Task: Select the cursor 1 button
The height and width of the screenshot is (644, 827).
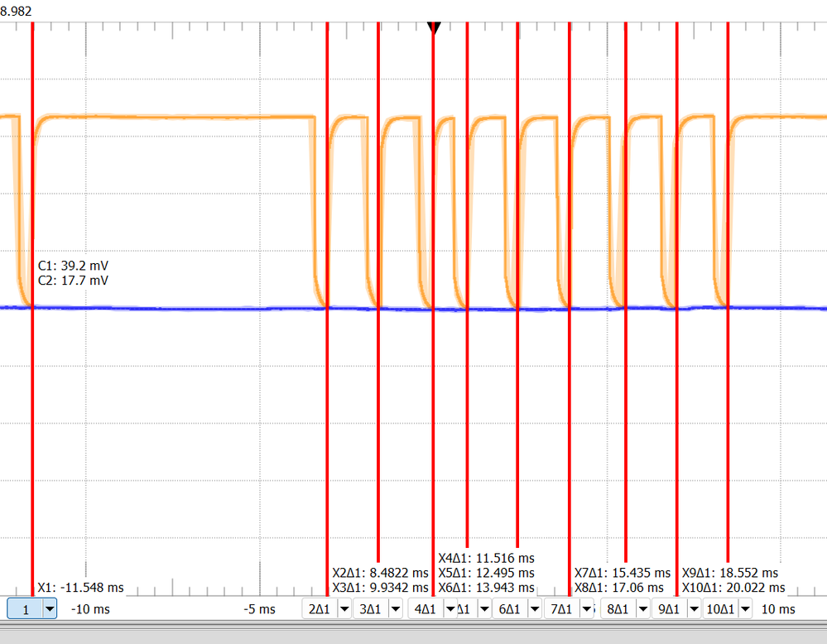Action: 26,609
